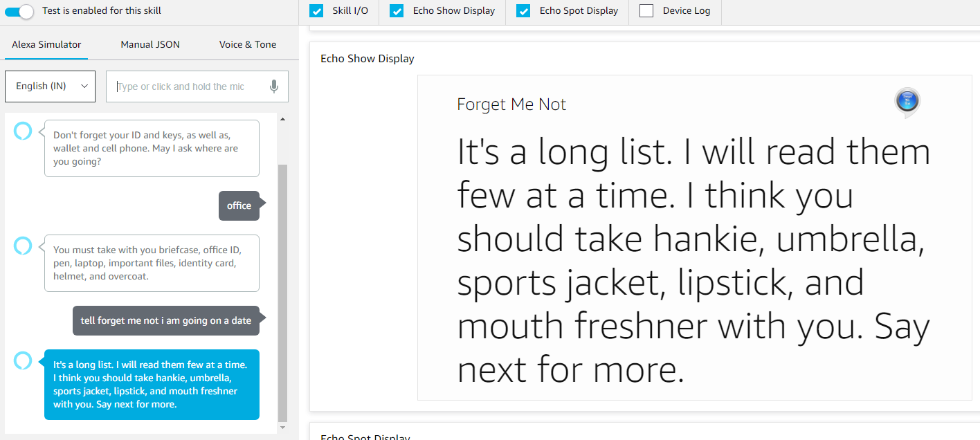Screen dimensions: 980x440
Task: Click Alexa avatar beside the ID and keys reply
Action: [23, 130]
